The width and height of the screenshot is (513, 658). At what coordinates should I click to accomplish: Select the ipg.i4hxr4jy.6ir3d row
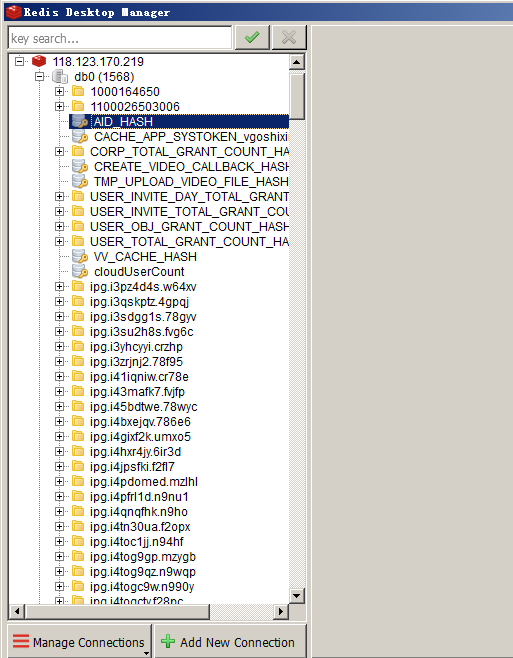click(135, 452)
